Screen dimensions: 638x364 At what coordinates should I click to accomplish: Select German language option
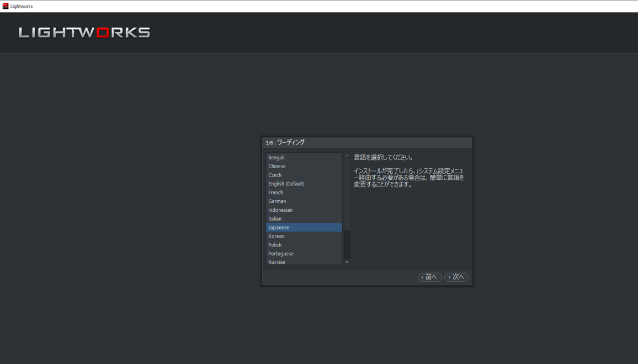coord(304,201)
